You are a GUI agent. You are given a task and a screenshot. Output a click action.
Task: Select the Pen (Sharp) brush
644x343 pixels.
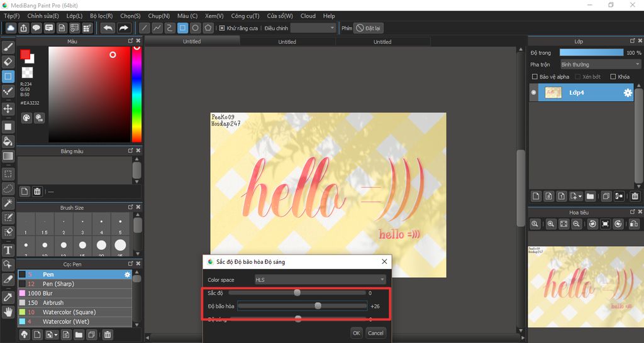click(75, 284)
